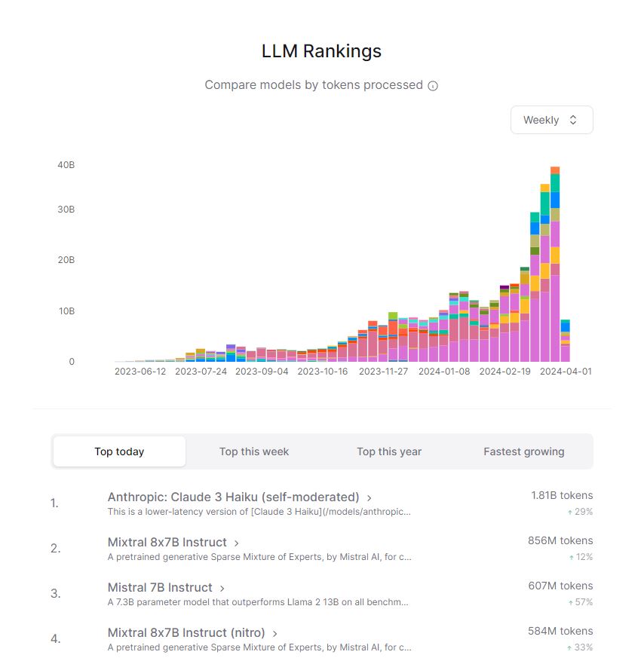Click the chevron beside Mixtral 8x7B Instruct (nitro)
Image resolution: width=644 pixels, height=664 pixels.
275,633
